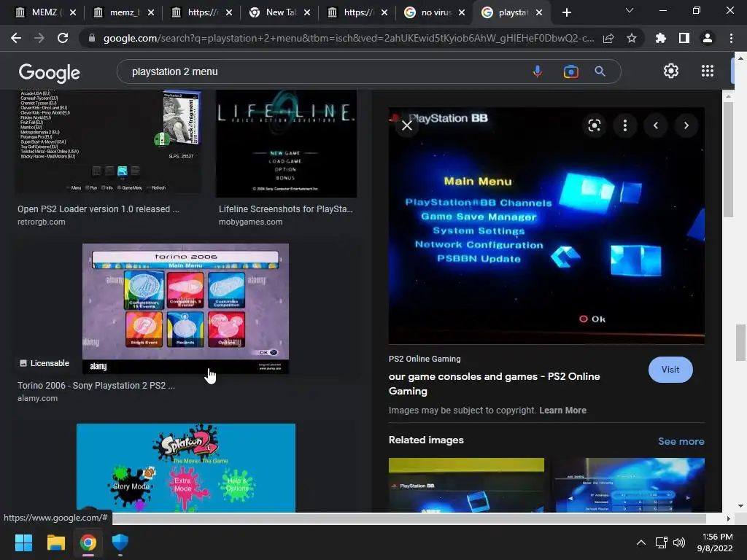Open Open PS2 Loader thumbnail

pyautogui.click(x=109, y=142)
